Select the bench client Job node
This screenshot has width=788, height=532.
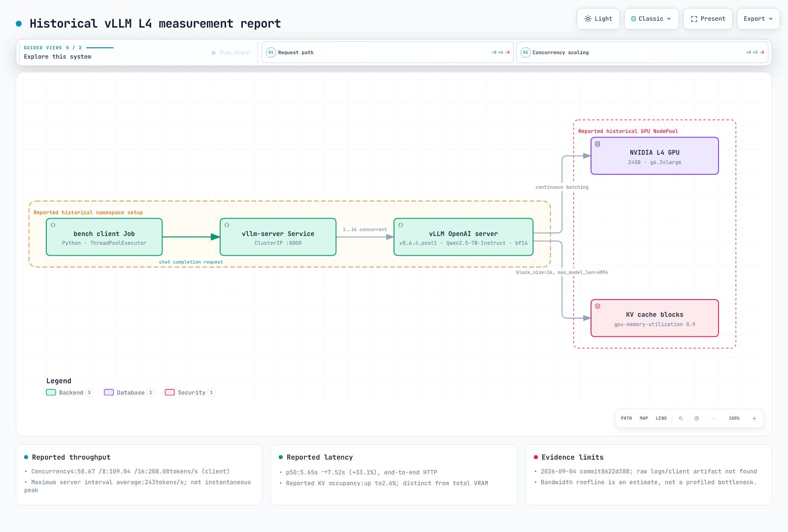[x=104, y=237]
